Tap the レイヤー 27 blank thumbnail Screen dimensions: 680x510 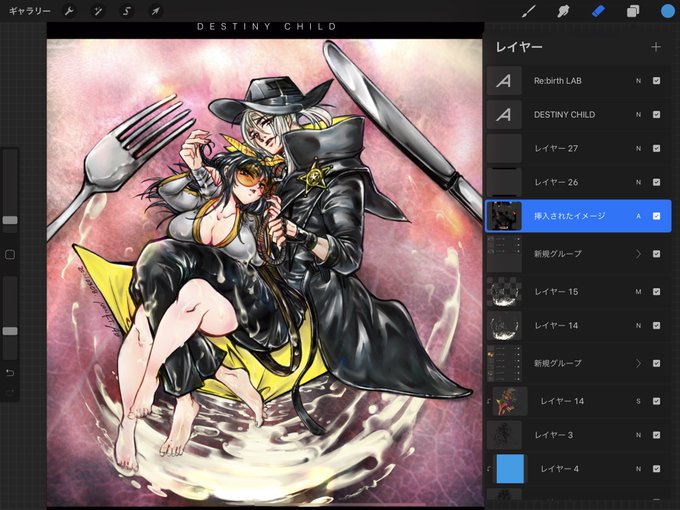[504, 148]
